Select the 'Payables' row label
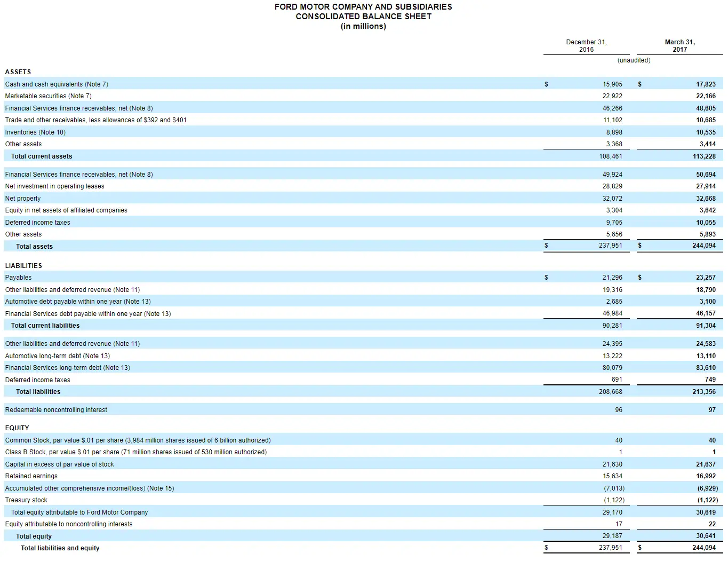Screen dimensions: 728x561 [19, 278]
